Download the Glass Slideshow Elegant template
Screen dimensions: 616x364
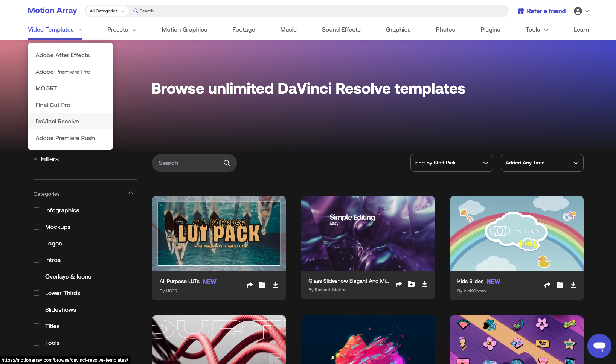point(425,284)
